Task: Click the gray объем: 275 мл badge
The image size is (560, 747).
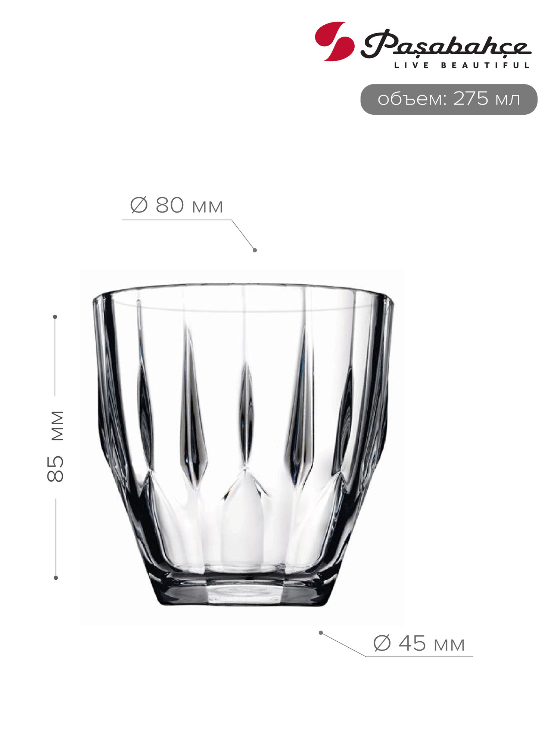Action: tap(449, 99)
